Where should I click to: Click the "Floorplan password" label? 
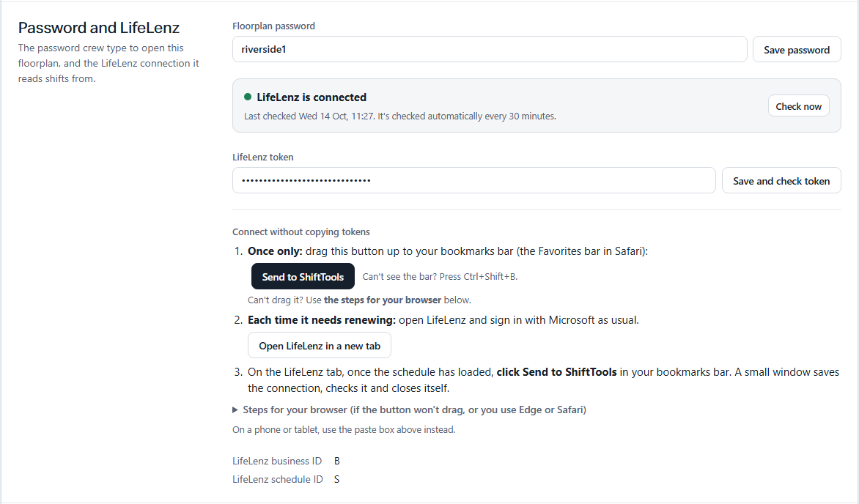tap(273, 26)
